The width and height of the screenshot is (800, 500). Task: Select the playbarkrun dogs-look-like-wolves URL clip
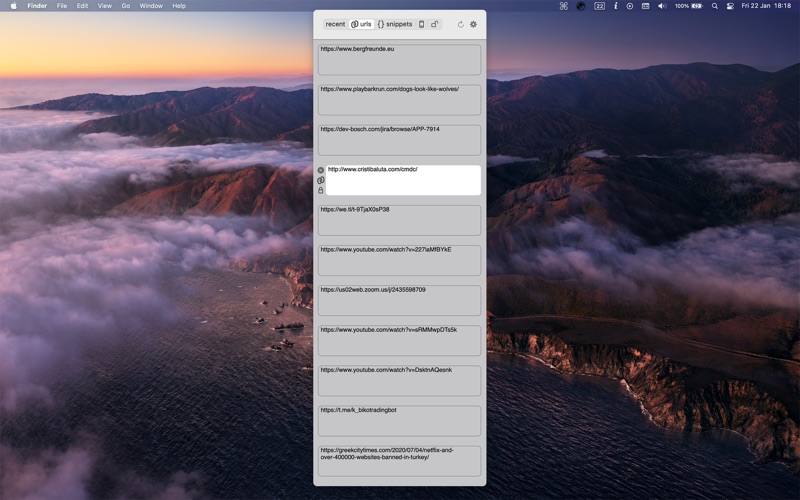tap(399, 100)
